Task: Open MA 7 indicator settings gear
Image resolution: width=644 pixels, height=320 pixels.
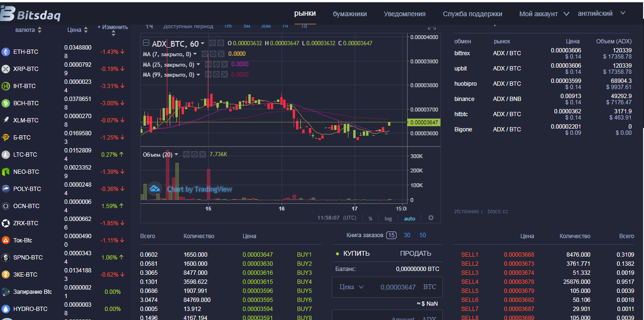Action: [213, 54]
